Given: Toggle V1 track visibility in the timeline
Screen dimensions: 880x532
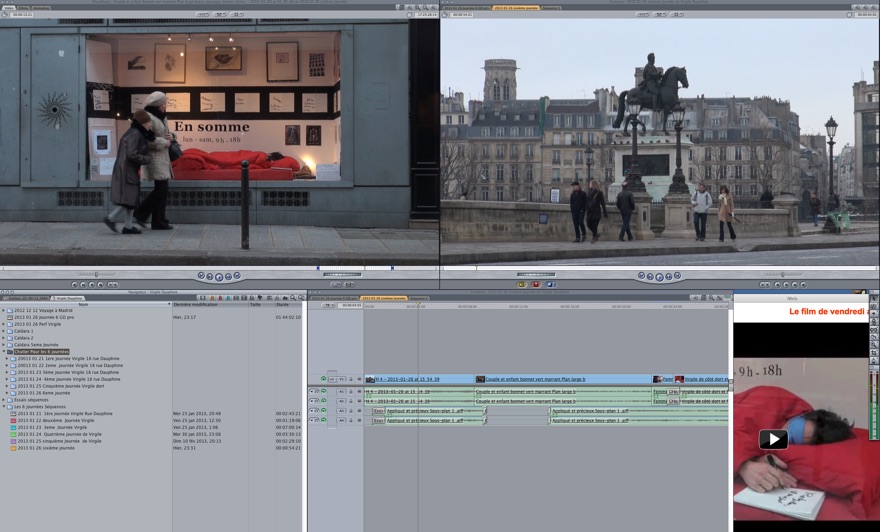Looking at the screenshot, I should coord(323,378).
